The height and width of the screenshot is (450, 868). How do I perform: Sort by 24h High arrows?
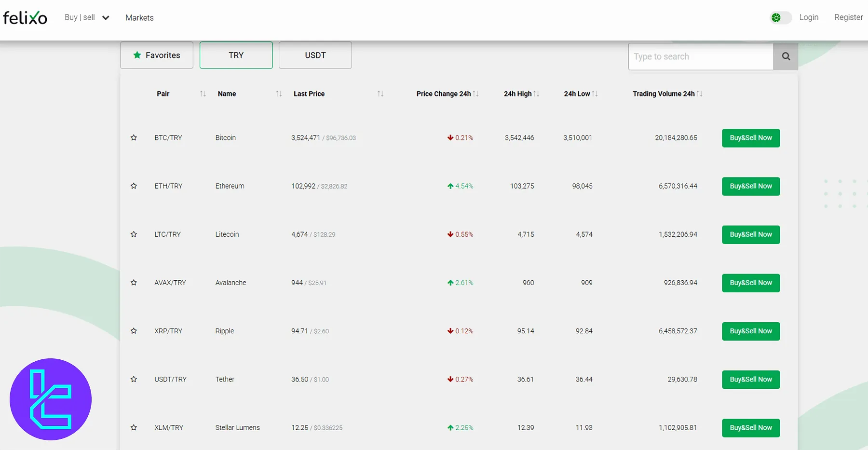pyautogui.click(x=536, y=94)
